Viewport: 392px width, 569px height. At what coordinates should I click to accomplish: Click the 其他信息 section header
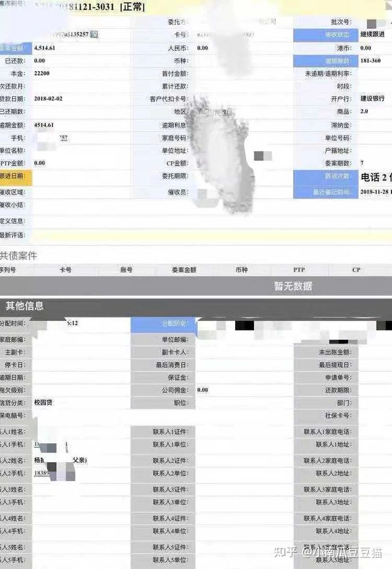coord(25,306)
